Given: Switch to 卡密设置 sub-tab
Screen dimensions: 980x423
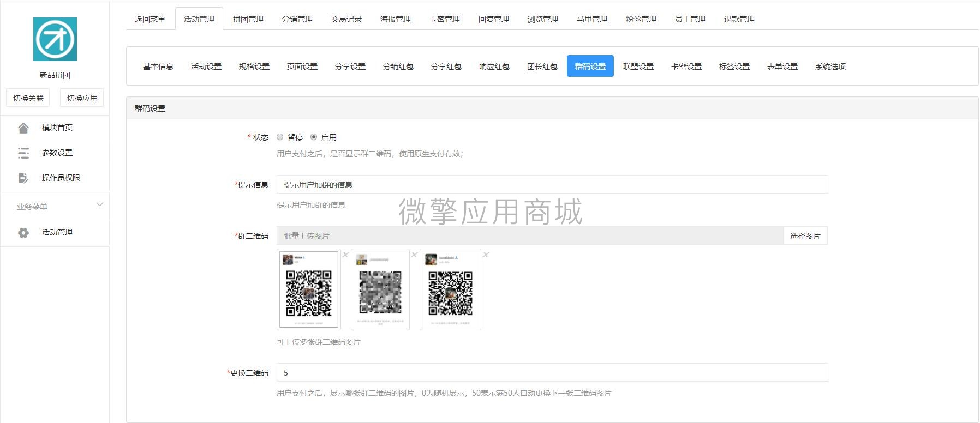Looking at the screenshot, I should pos(686,67).
